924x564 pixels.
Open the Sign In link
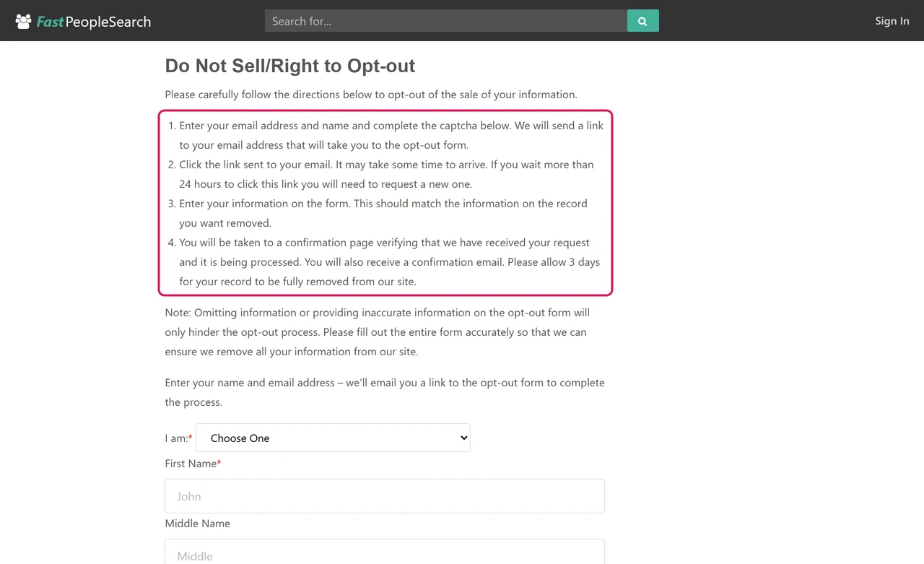coord(892,21)
